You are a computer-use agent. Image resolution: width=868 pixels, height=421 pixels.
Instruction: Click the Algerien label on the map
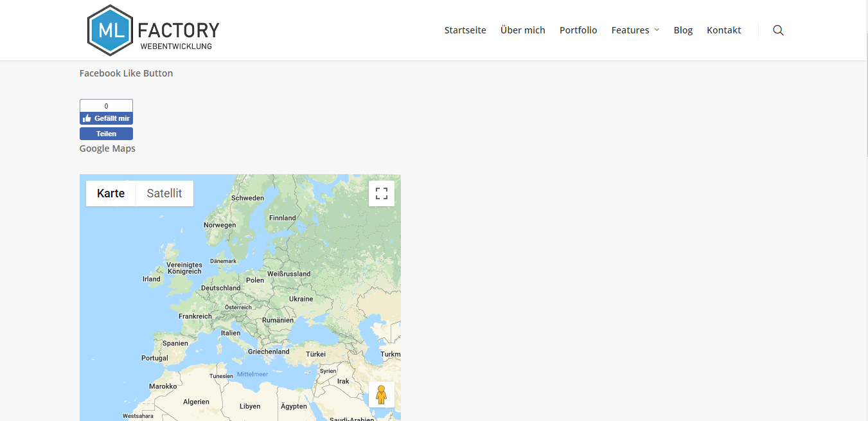[196, 402]
